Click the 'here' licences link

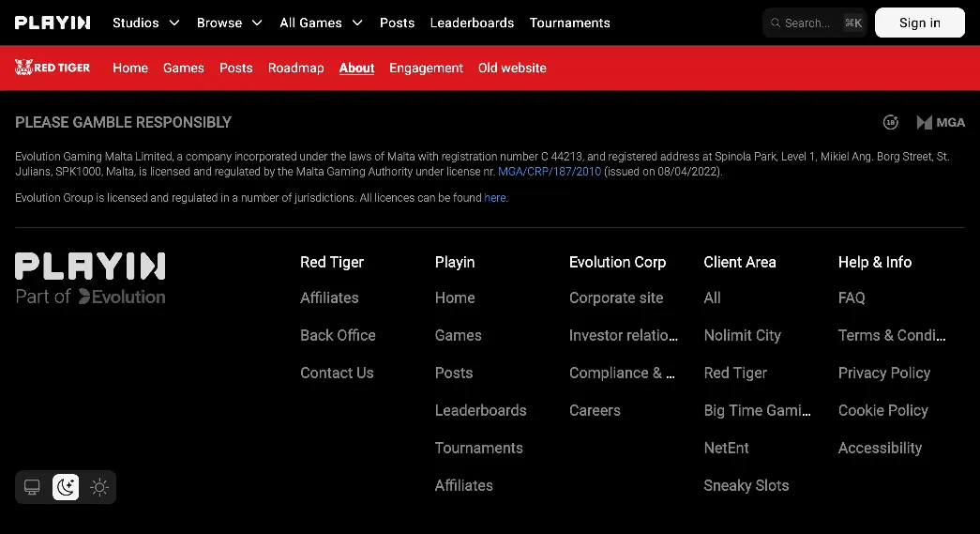[494, 198]
